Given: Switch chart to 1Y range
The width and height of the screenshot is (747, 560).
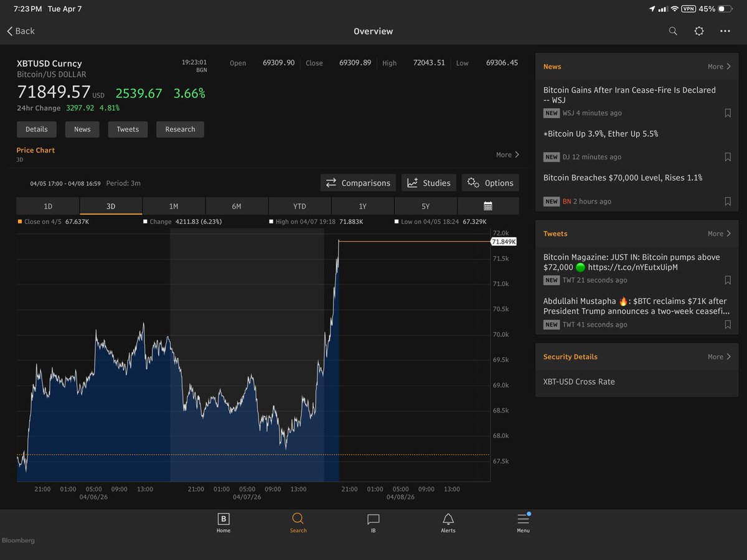Looking at the screenshot, I should (362, 206).
